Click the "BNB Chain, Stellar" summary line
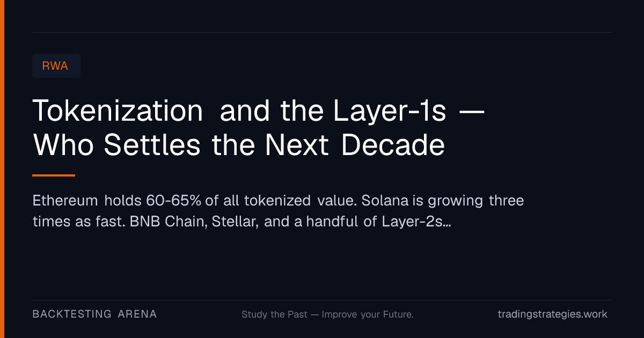 241,222
